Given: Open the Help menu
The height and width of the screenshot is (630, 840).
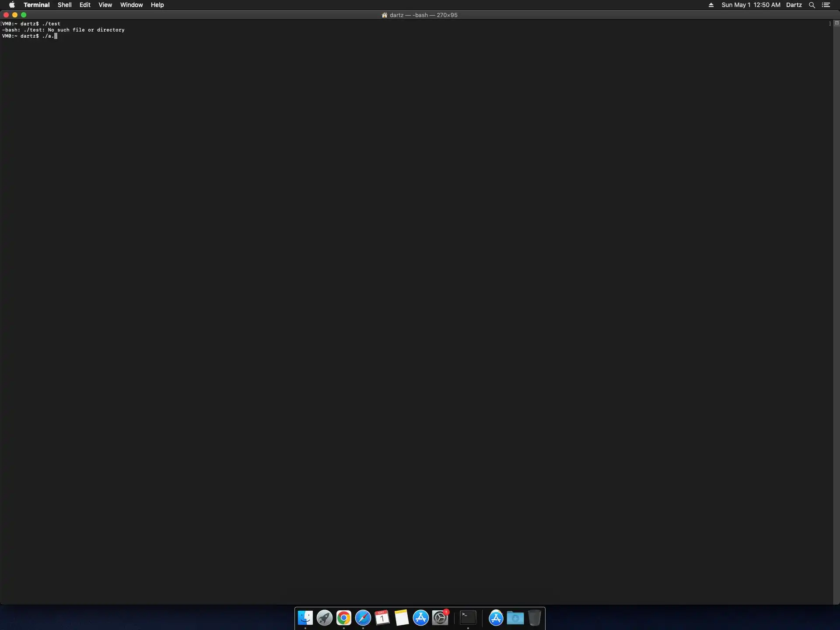Looking at the screenshot, I should (157, 5).
